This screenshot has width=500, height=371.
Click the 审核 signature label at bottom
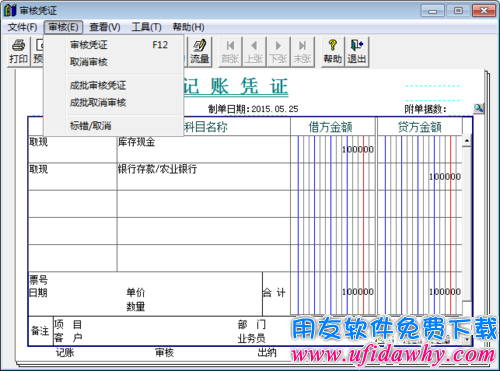[x=165, y=352]
